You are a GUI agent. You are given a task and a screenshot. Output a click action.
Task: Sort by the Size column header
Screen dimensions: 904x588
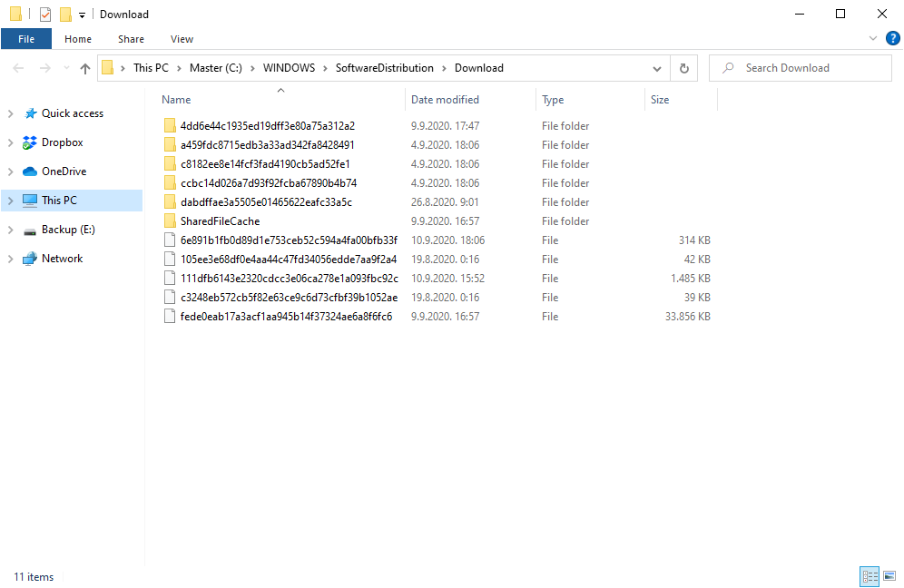(660, 100)
